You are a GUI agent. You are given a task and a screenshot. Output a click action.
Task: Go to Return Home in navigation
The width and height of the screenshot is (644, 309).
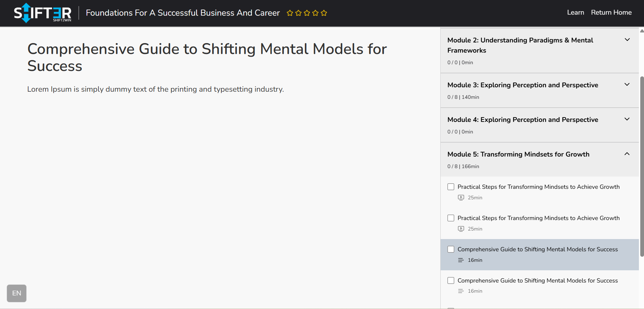611,13
